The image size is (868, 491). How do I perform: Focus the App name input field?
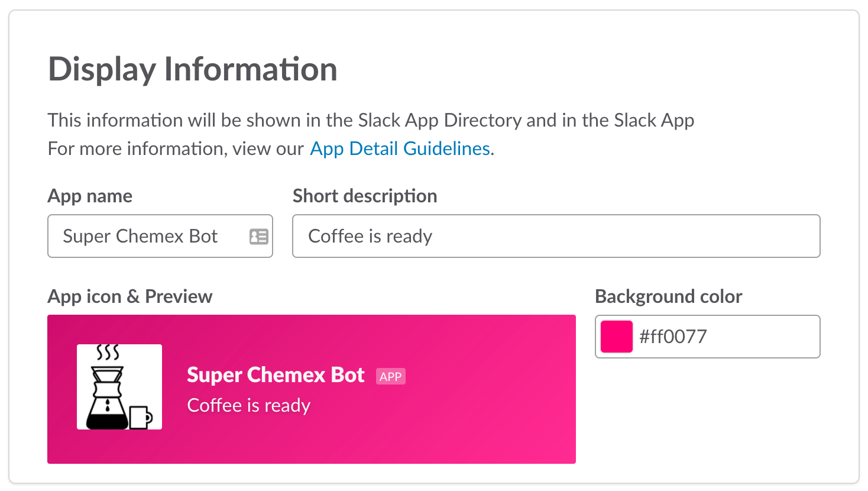(x=148, y=237)
